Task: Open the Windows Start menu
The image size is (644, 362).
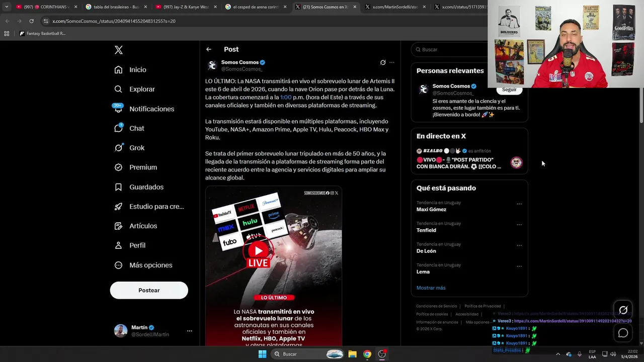Action: pyautogui.click(x=262, y=354)
